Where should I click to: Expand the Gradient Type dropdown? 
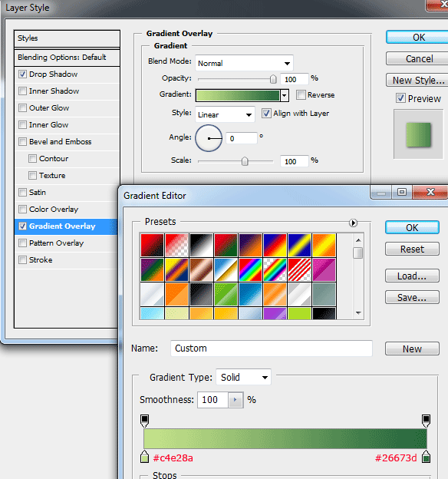(x=243, y=377)
